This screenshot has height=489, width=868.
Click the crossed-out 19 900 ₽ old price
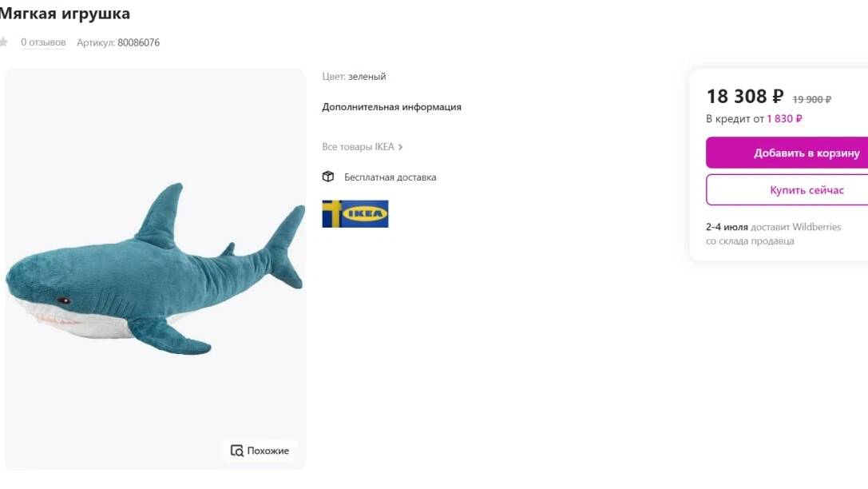coord(811,99)
